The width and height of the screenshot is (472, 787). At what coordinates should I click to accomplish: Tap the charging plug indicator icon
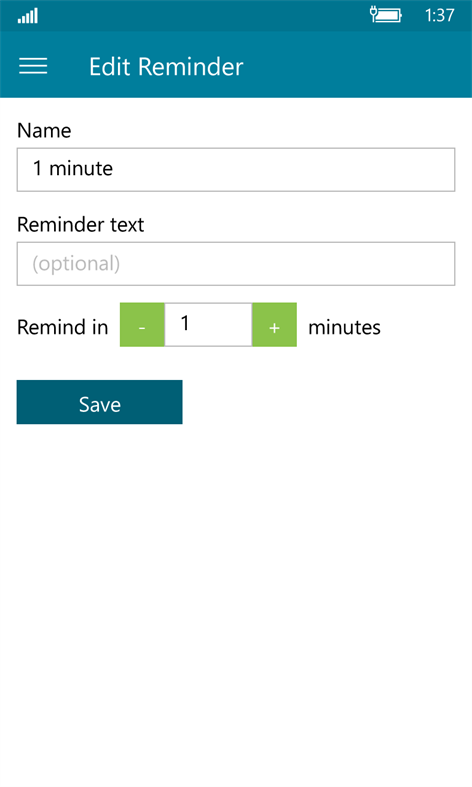(373, 14)
